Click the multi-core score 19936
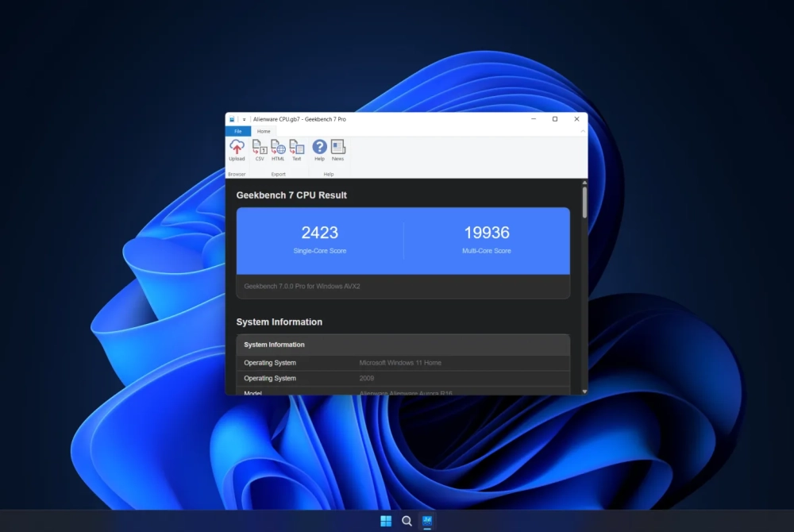 pyautogui.click(x=487, y=233)
